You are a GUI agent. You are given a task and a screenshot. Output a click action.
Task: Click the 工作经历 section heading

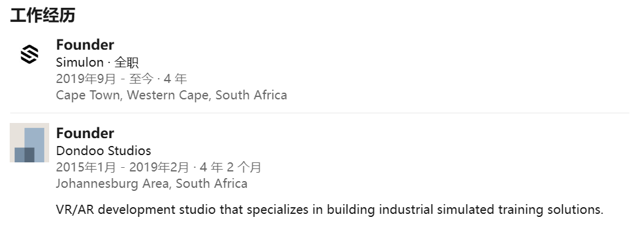click(x=42, y=16)
